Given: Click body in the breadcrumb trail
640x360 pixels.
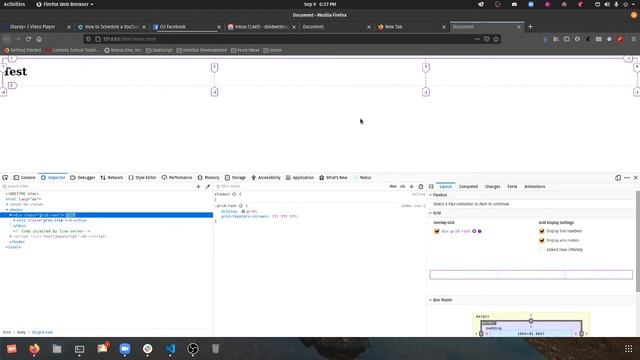Looking at the screenshot, I should [21, 332].
